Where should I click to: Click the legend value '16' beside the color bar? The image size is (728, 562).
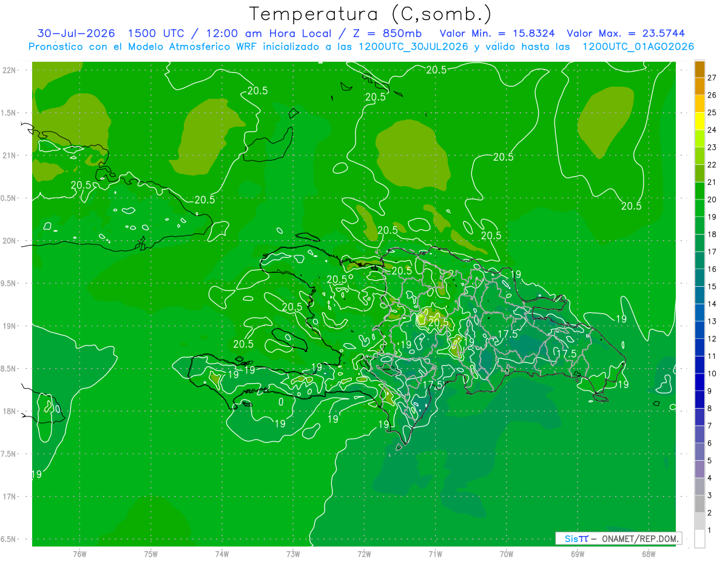coord(712,269)
